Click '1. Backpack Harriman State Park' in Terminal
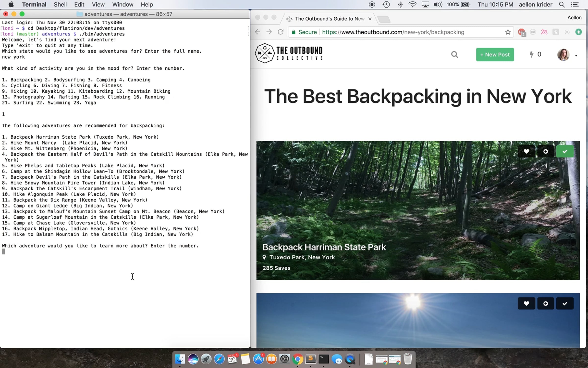Image resolution: width=588 pixels, height=368 pixels. (80, 137)
